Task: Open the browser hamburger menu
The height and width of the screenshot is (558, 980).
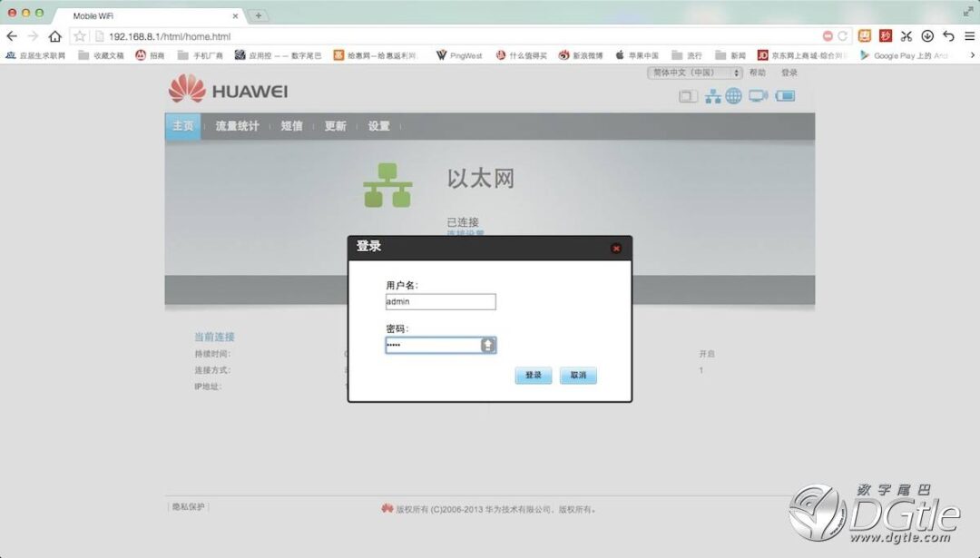Action: click(969, 36)
